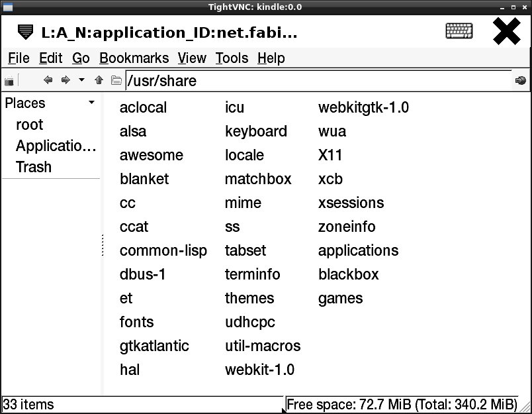Select Applications in Places sidebar
The image size is (532, 414).
click(56, 146)
